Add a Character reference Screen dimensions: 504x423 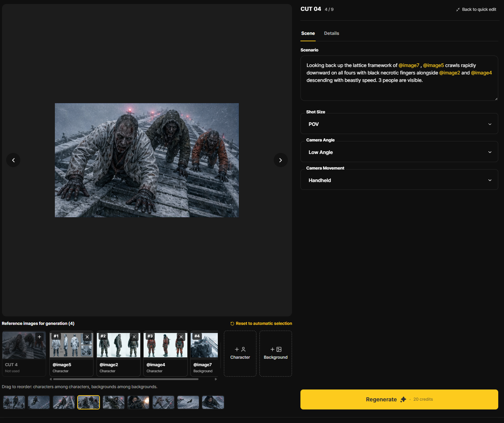(240, 353)
